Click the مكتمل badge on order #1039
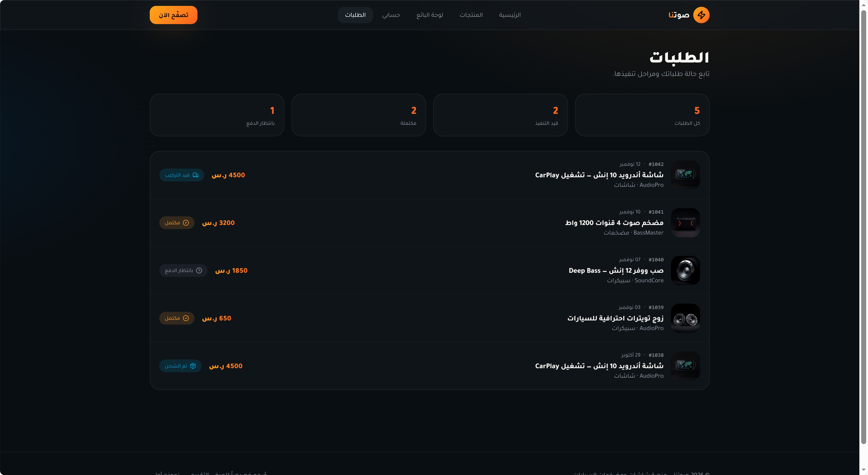The width and height of the screenshot is (868, 475). (x=177, y=318)
